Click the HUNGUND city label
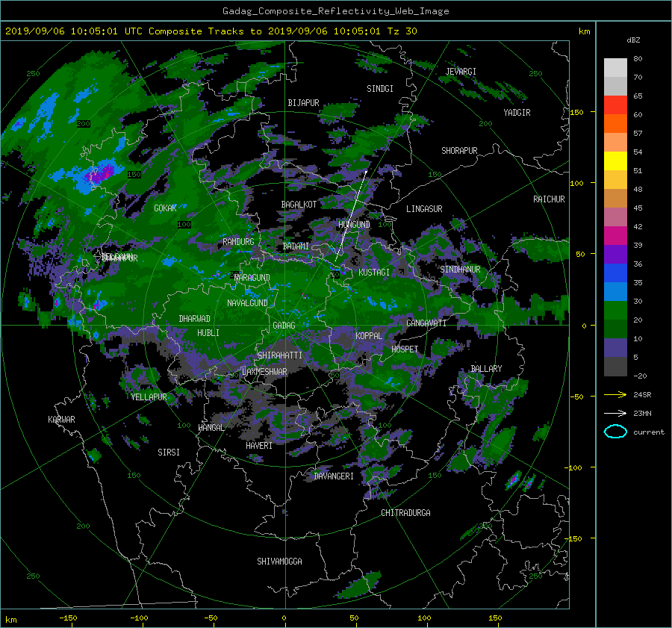Viewport: 672px width, 628px height. point(354,224)
